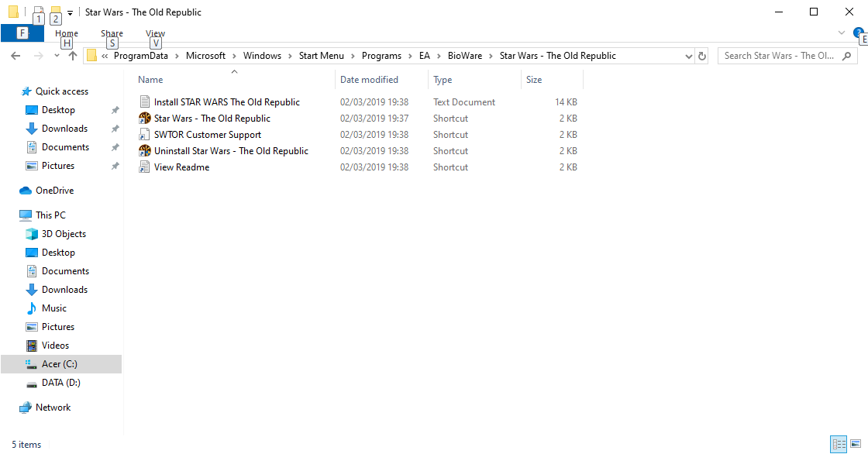Open Documents under This PC
868x454 pixels.
point(65,271)
